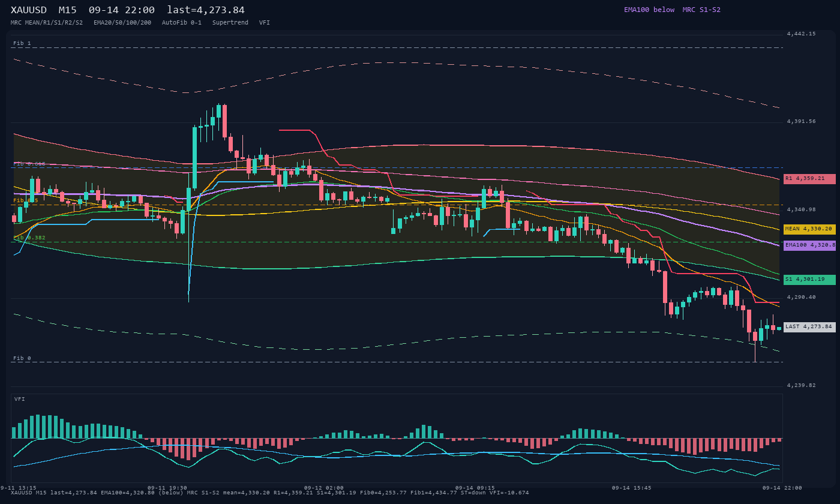
Task: Select the 'EMA20/50/100/200' legend entry
Action: (122, 23)
